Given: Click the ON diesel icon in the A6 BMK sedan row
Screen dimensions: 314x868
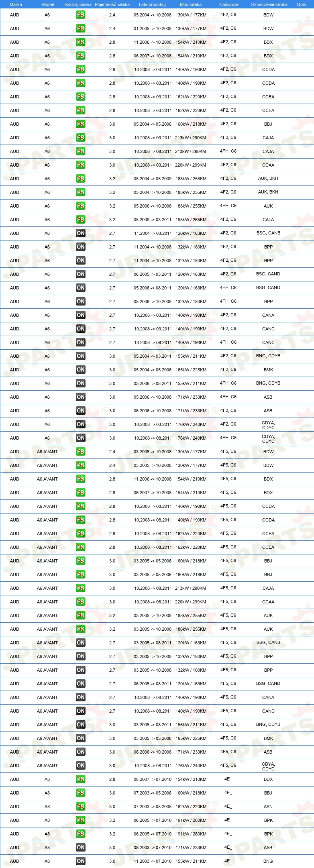Looking at the screenshot, I should point(80,370).
